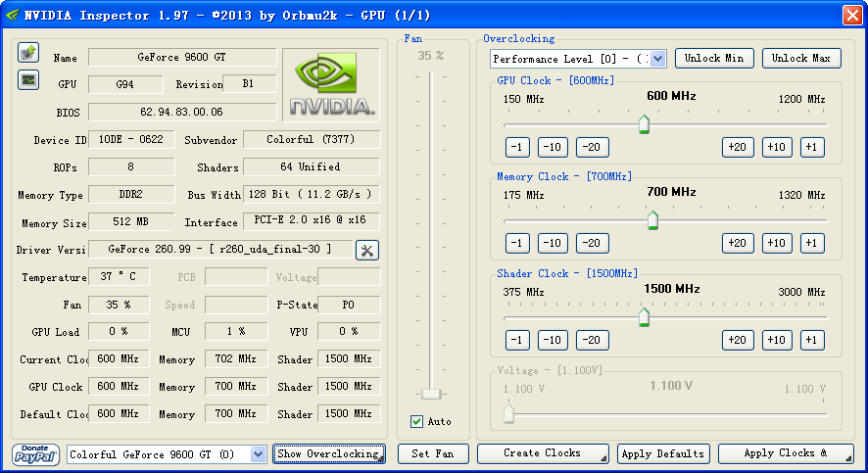Close the NVIDIA Inspector window

click(x=852, y=15)
